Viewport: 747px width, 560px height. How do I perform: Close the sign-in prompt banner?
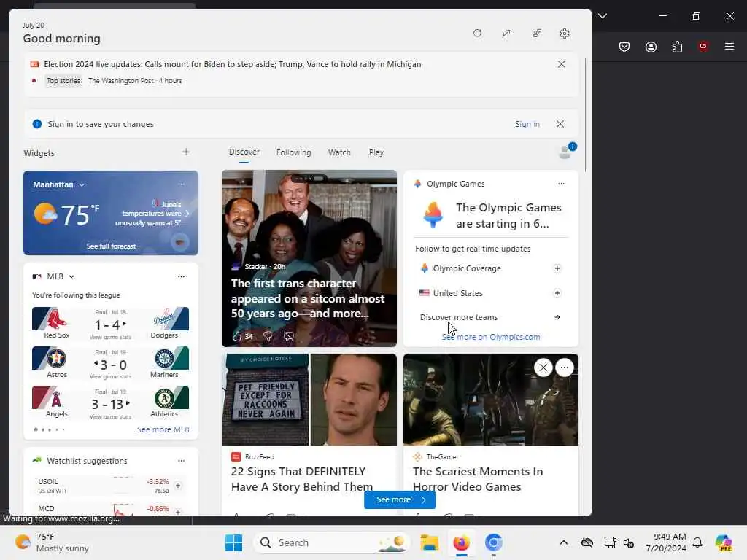tap(560, 124)
